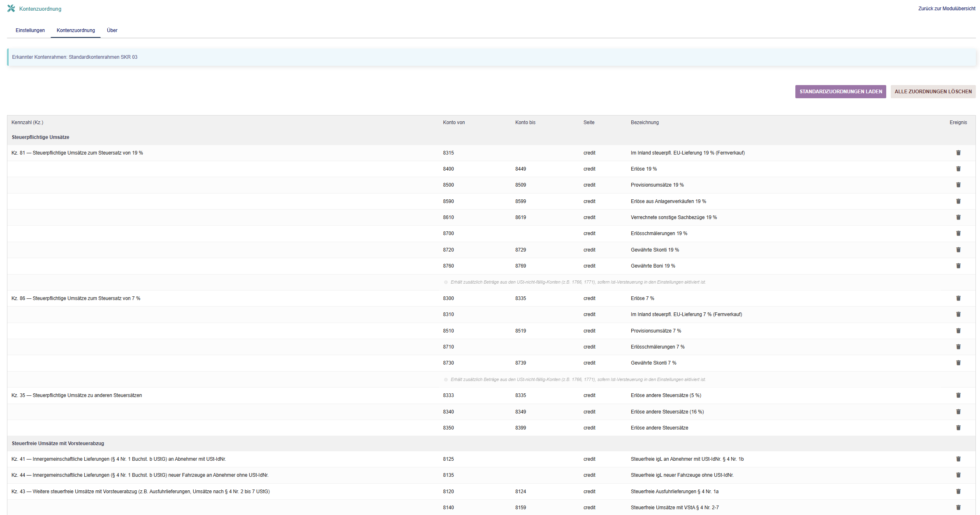Click the Seite column header
The image size is (980, 515).
pyautogui.click(x=589, y=122)
